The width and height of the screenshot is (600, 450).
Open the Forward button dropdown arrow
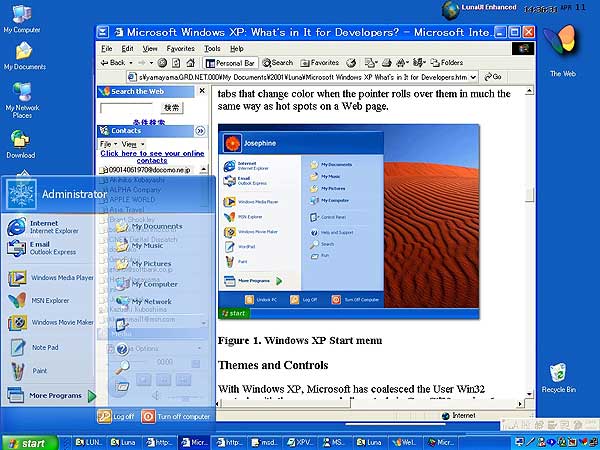pos(152,63)
